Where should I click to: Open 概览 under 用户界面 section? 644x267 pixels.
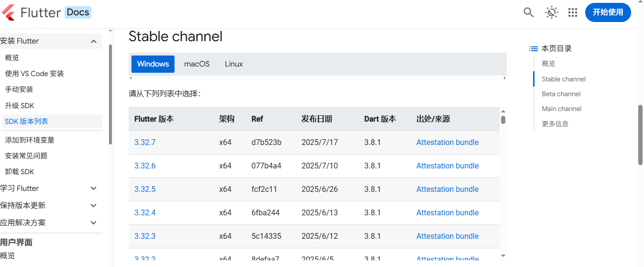8,256
